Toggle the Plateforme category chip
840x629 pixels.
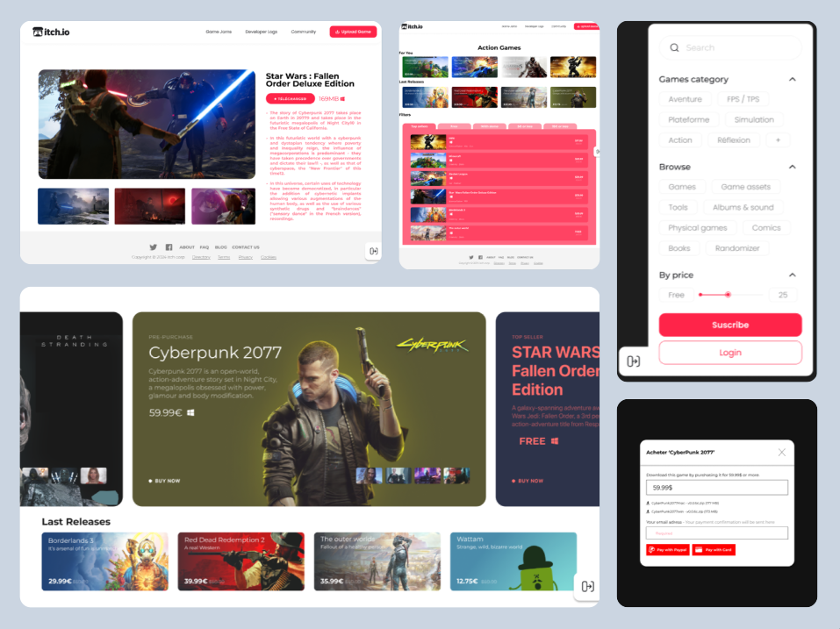(x=689, y=119)
